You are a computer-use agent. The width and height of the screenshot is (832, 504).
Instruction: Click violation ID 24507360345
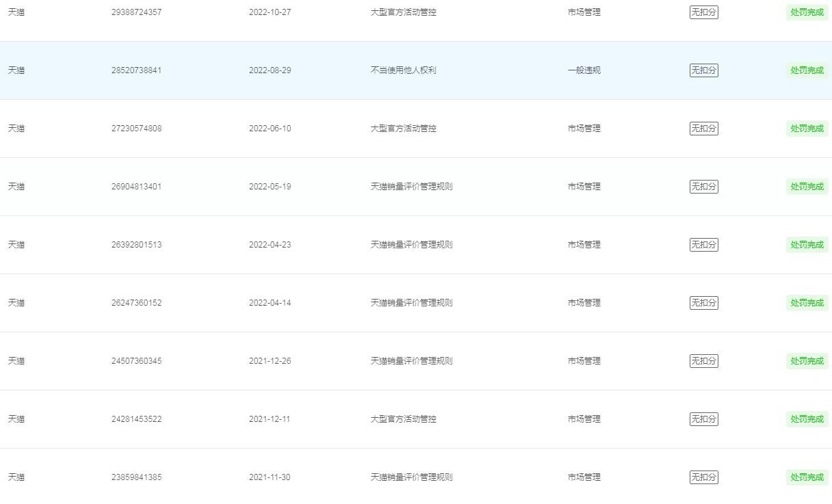pos(137,361)
